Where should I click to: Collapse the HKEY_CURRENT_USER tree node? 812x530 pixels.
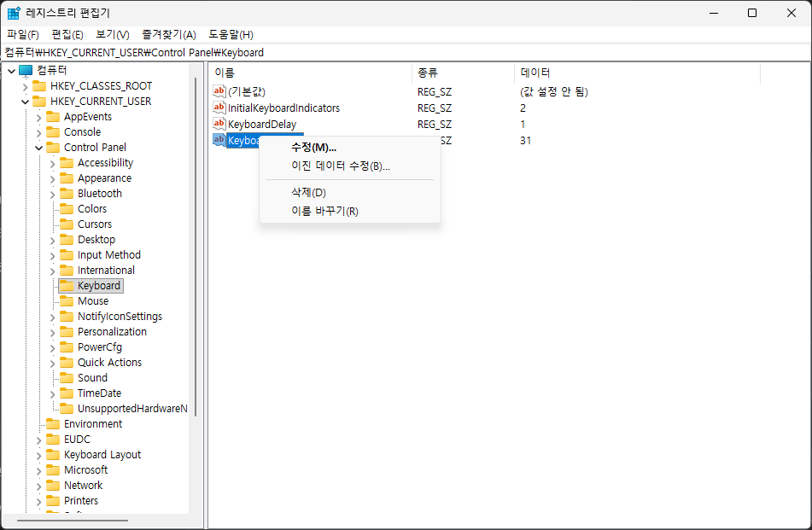[25, 102]
